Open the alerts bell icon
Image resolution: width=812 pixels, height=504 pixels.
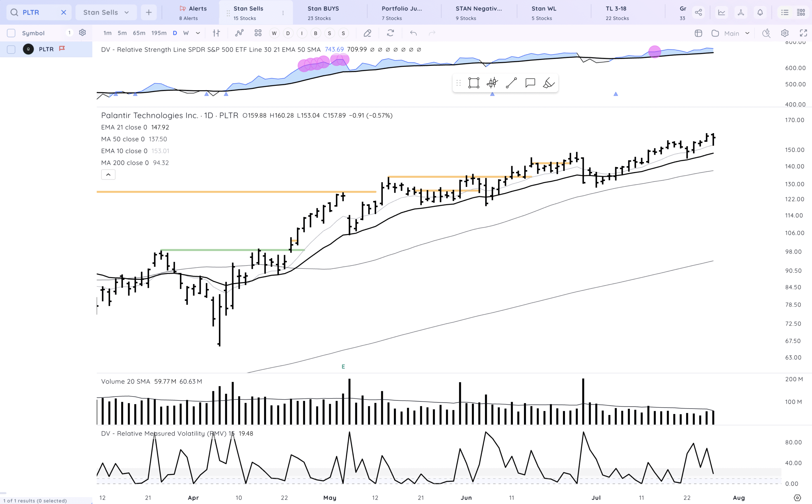(x=760, y=12)
